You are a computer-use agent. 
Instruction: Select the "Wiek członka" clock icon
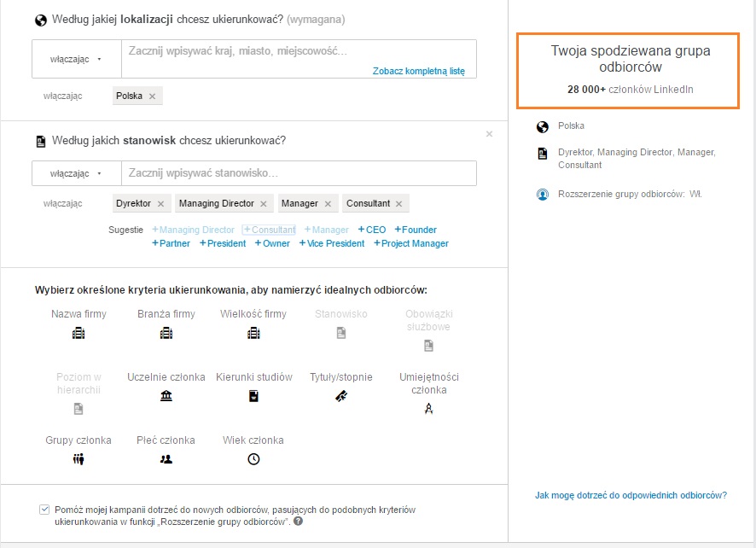pos(253,458)
